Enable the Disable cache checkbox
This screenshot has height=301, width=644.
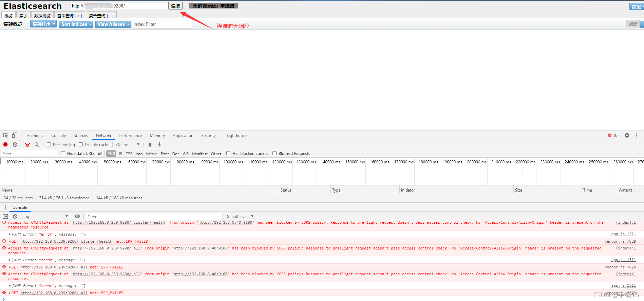pos(81,144)
